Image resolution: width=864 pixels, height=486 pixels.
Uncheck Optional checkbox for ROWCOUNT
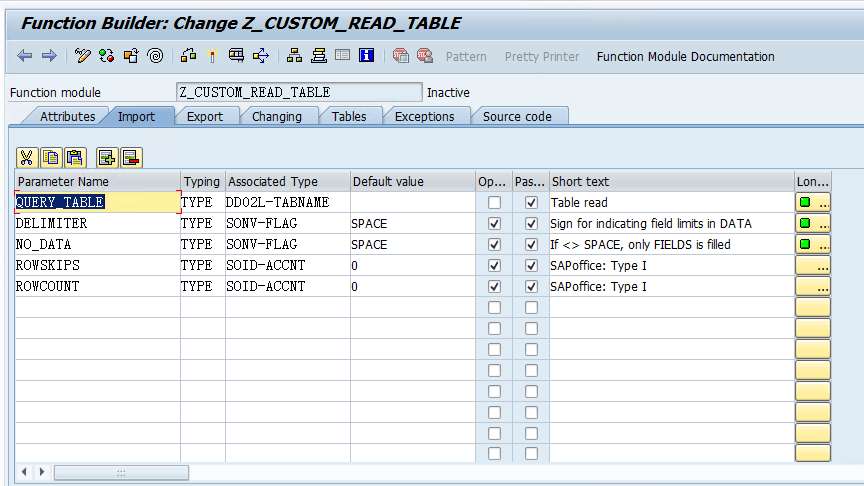[x=494, y=286]
